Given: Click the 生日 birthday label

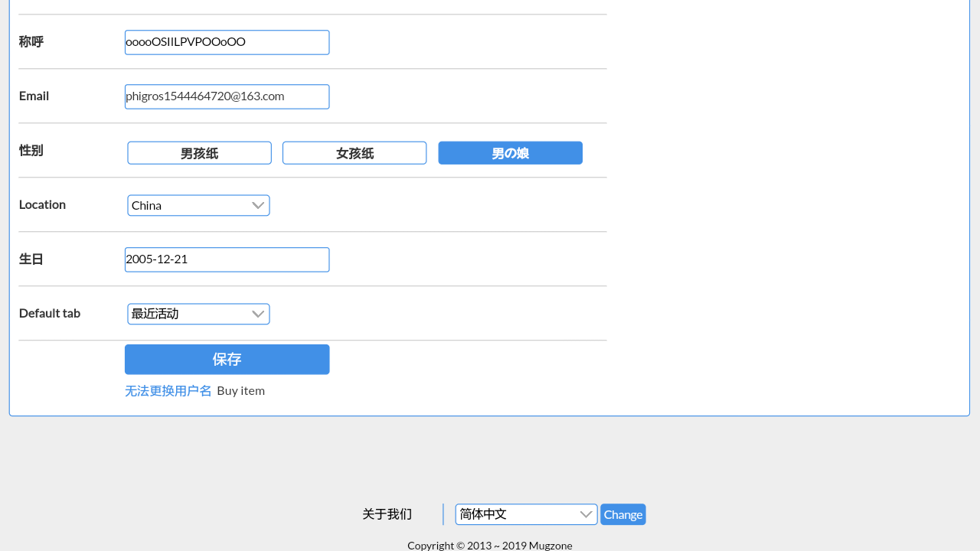Looking at the screenshot, I should pos(31,259).
